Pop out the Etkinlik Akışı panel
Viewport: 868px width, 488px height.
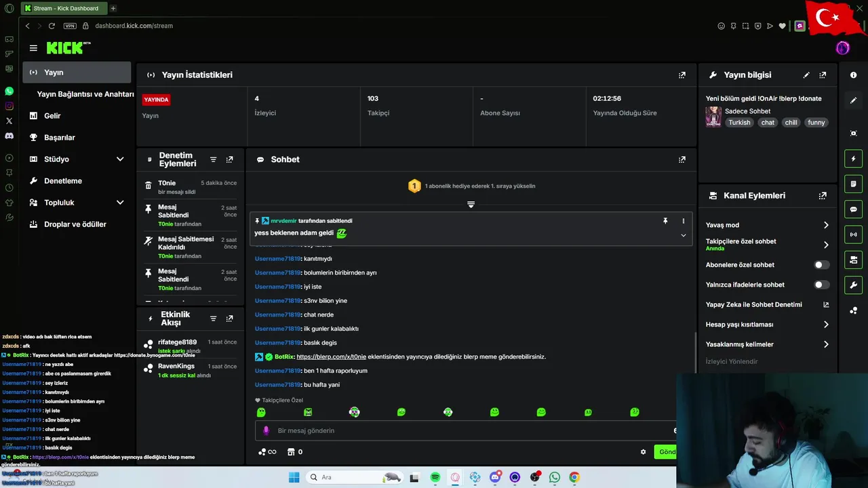[x=229, y=319]
